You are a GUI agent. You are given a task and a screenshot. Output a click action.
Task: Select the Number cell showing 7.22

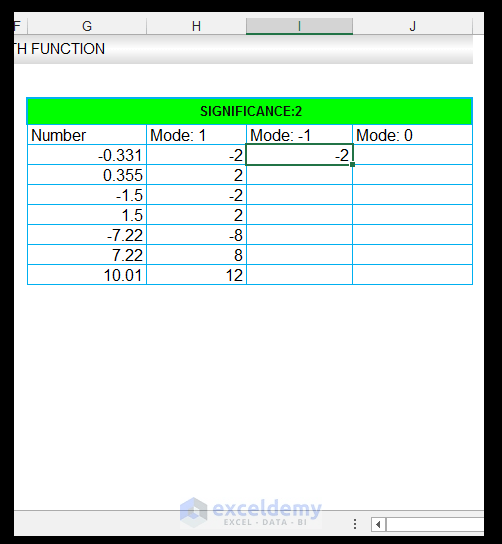[87, 255]
